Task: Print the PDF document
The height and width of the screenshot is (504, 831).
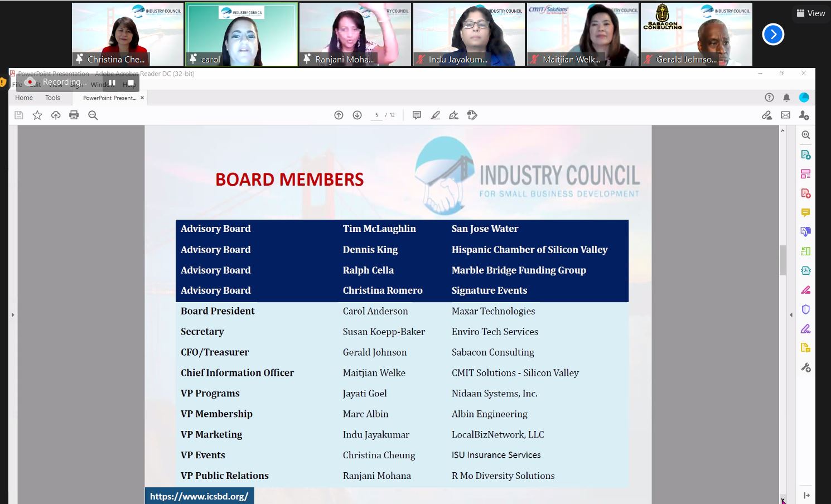Action: pos(74,115)
